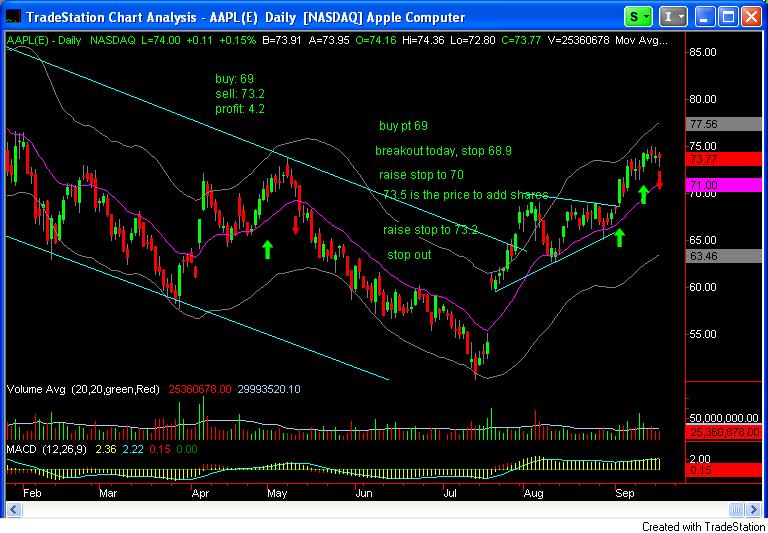The width and height of the screenshot is (768, 533).
Task: Click the gray '63.46' lower band marker
Action: coord(726,256)
